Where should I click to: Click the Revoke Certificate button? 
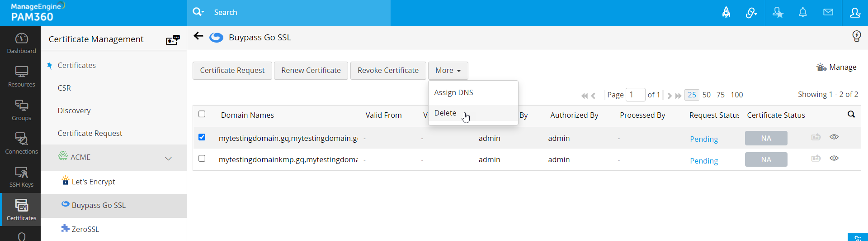point(388,71)
